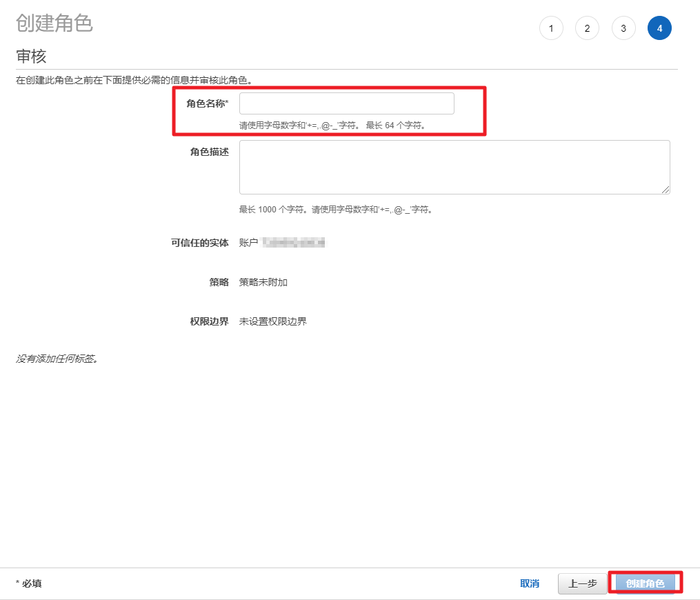
Task: Click the 未设置权限边界 text
Action: pyautogui.click(x=273, y=321)
